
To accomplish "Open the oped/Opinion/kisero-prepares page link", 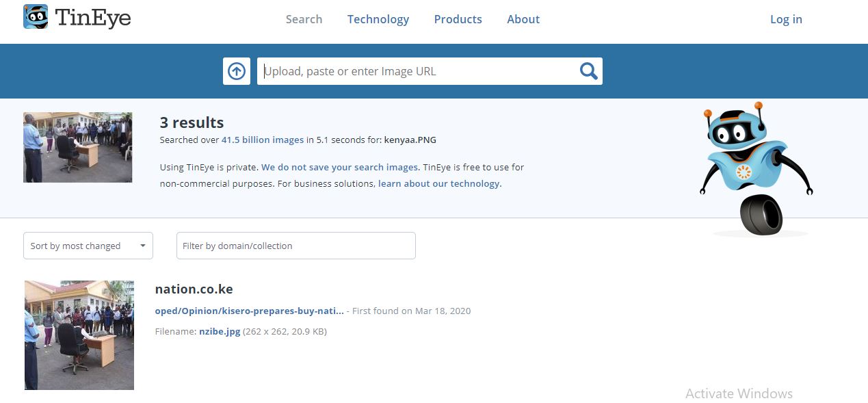I will click(249, 311).
